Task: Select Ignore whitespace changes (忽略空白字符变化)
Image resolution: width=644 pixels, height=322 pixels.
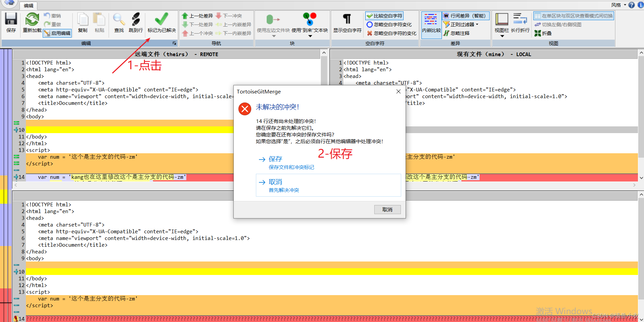Action: point(389,25)
